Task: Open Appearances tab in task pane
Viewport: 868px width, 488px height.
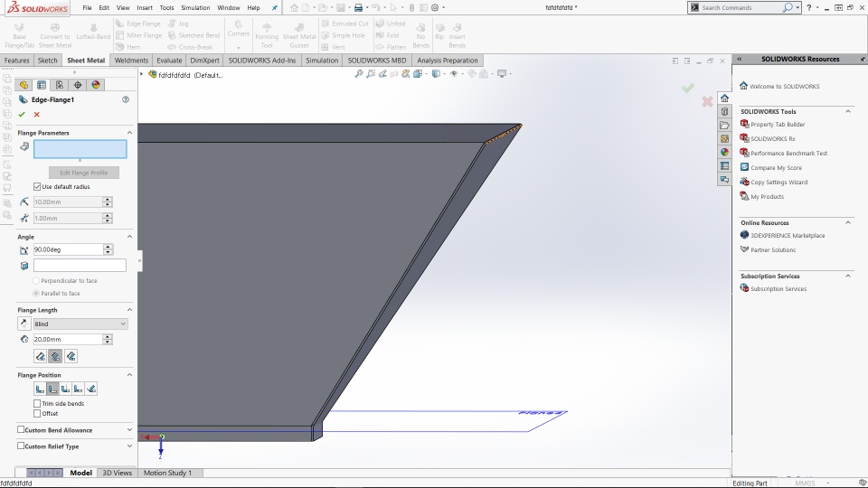Action: [x=724, y=152]
